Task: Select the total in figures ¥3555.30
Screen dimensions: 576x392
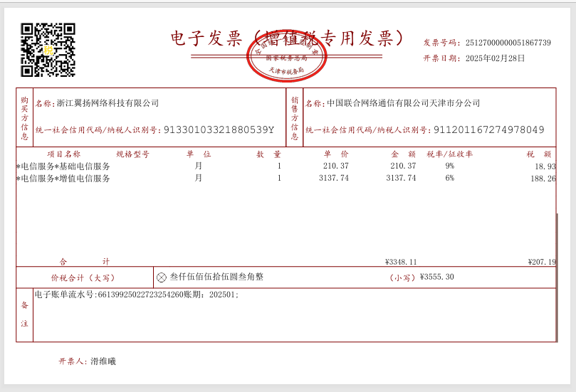Action: (x=436, y=277)
